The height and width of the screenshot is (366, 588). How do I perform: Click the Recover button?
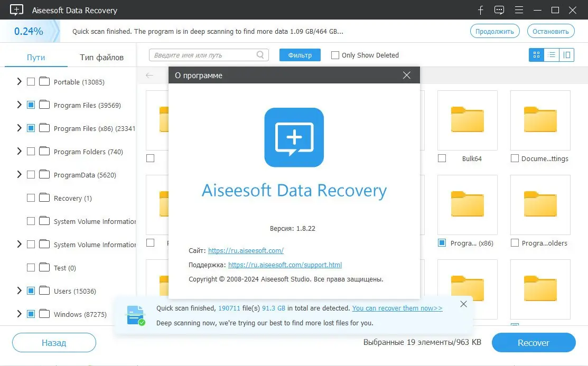(x=533, y=342)
